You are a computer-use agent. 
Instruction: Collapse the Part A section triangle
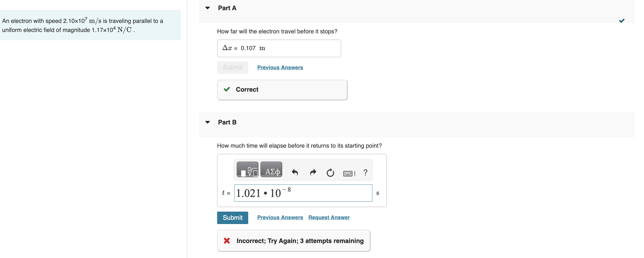pos(208,8)
